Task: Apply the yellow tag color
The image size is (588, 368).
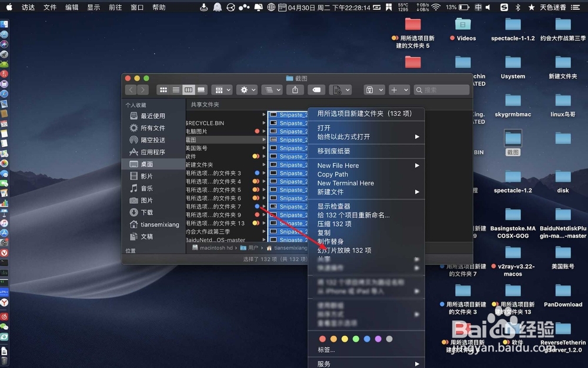Action: coord(345,339)
